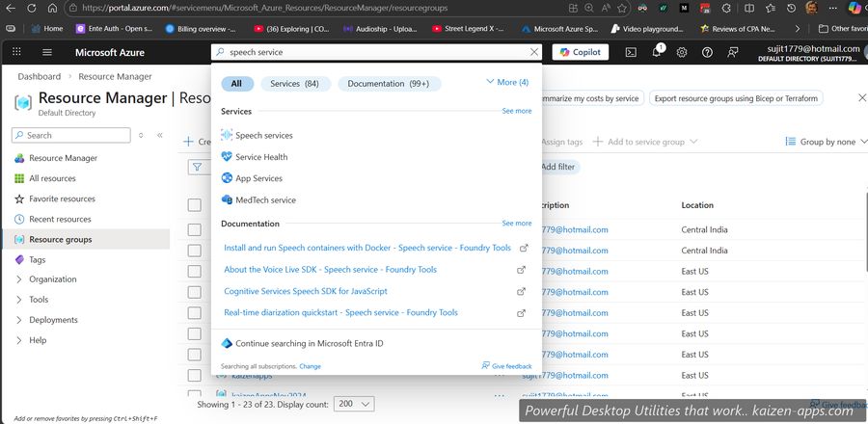Open Billing overview bookmark
Viewport: 868px width, 424px height.
(x=201, y=29)
